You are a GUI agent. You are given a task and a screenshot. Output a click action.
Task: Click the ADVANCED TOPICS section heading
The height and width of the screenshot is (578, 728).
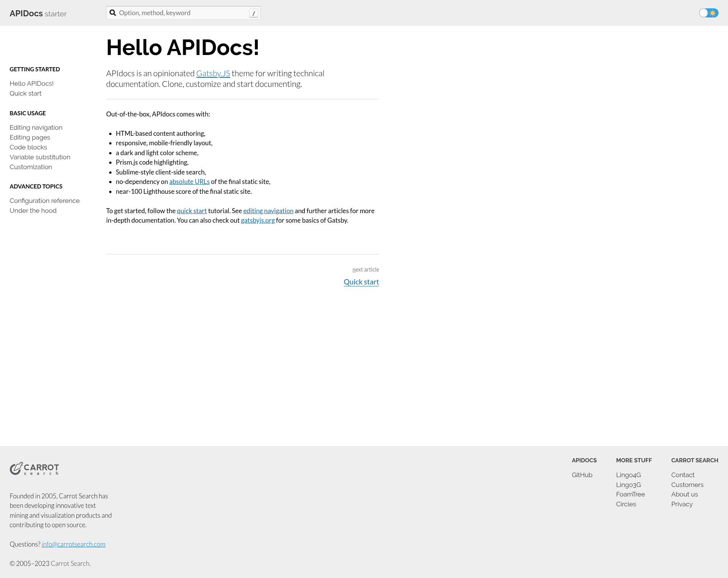[36, 187]
